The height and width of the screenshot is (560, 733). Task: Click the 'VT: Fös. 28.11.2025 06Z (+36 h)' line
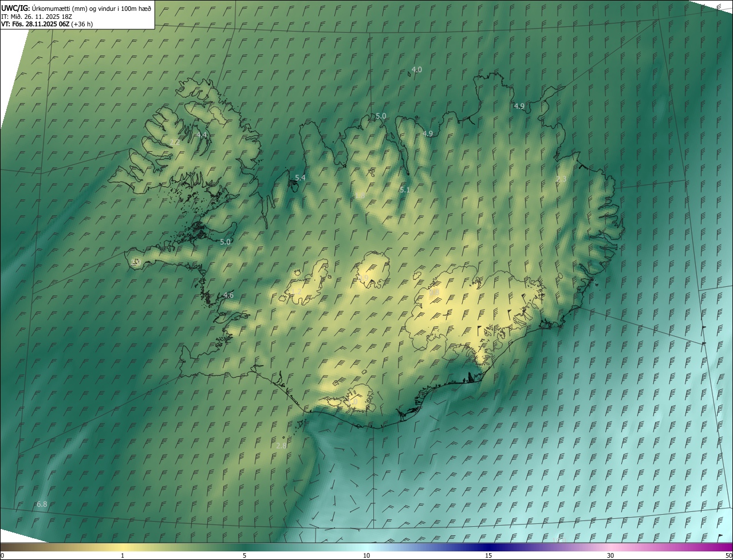coord(47,24)
